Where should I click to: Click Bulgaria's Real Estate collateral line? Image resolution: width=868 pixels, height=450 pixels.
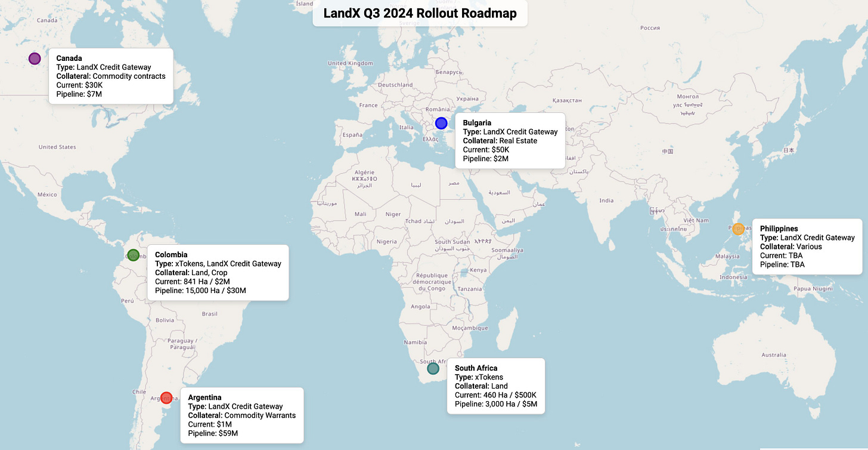coord(500,141)
